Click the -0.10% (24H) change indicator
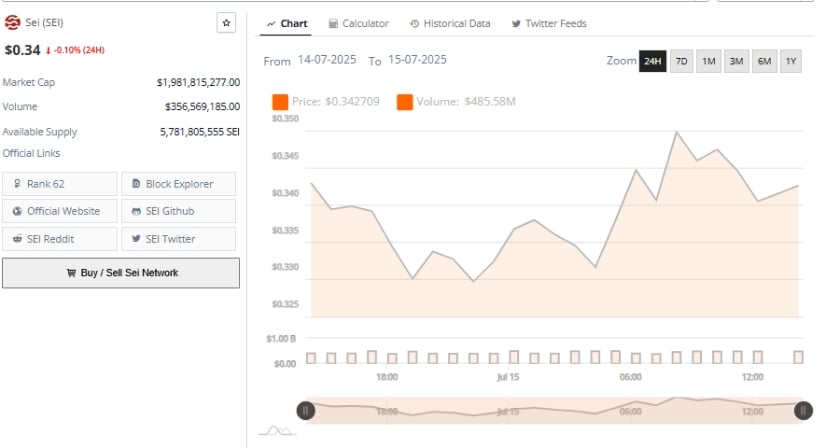The image size is (825, 448). [75, 51]
